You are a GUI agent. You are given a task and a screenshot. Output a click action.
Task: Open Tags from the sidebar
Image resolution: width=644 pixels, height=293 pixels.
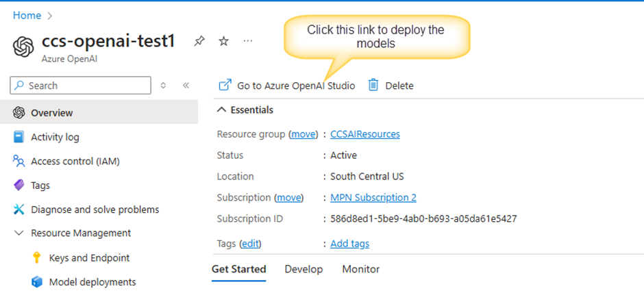click(40, 186)
